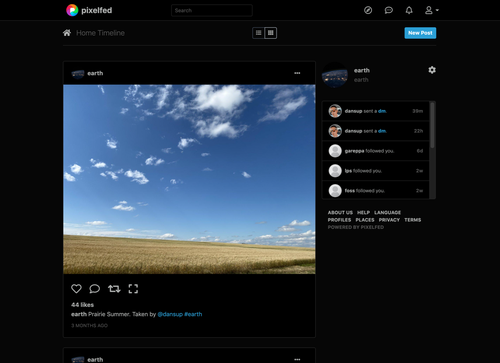The image size is (500, 363).
Task: Click the gareppa notification avatar
Action: click(x=335, y=151)
